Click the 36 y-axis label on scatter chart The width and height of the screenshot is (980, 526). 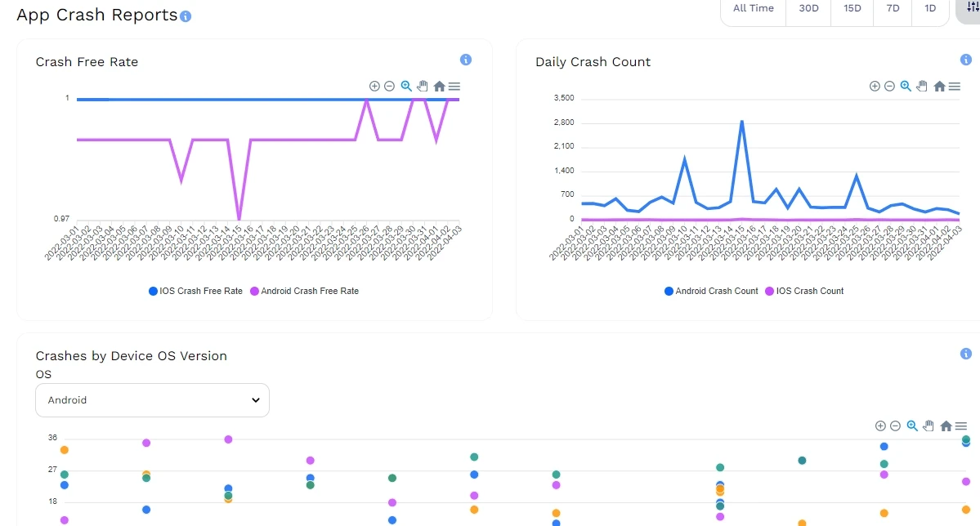click(52, 438)
